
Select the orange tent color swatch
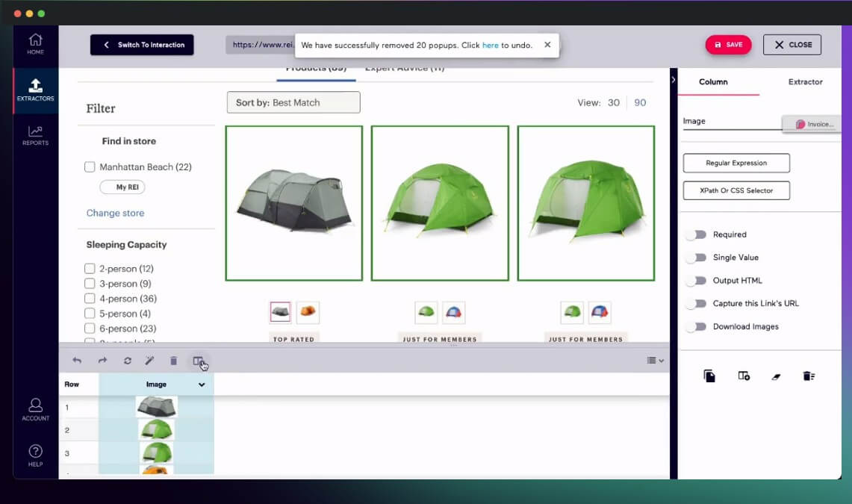click(x=308, y=312)
